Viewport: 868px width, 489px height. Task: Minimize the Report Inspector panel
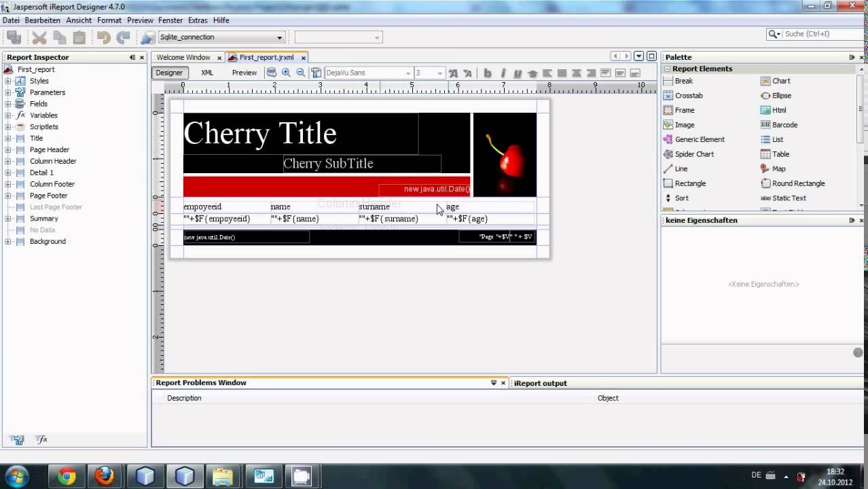[132, 58]
